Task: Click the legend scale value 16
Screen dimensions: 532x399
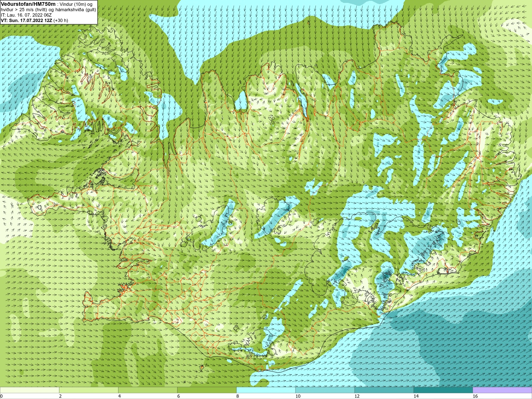Action: point(475,396)
